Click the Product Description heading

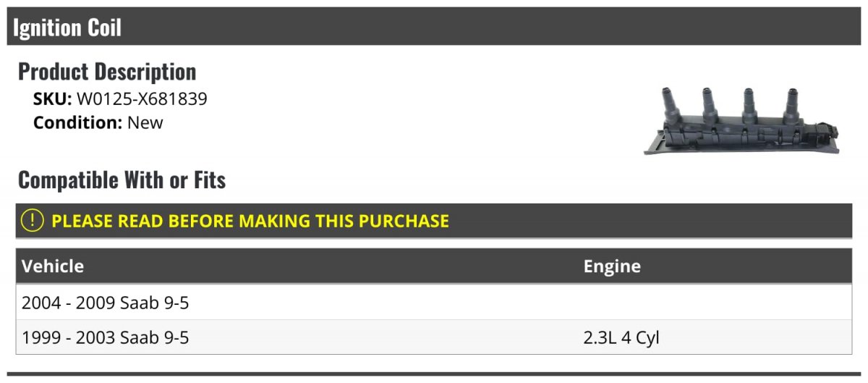(x=107, y=72)
